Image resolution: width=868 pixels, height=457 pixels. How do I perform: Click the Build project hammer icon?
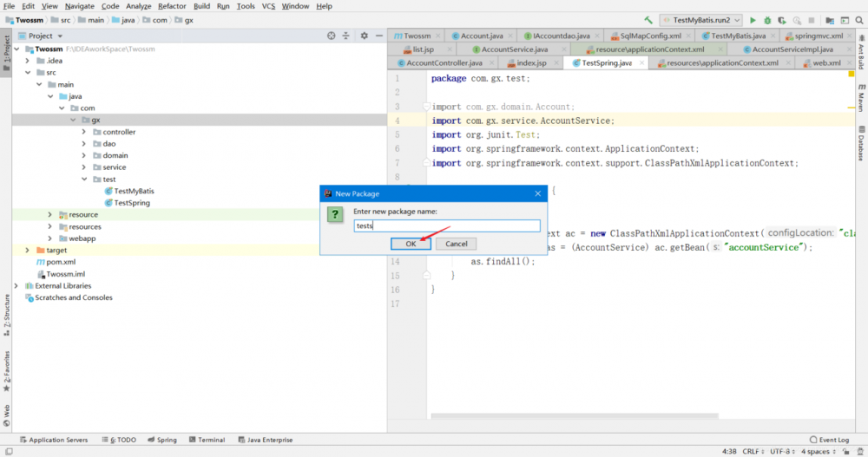tap(648, 20)
